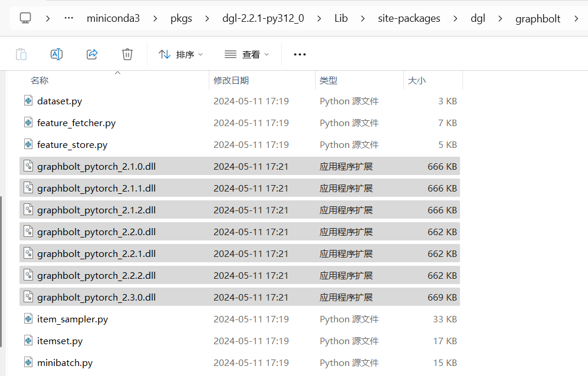588x376 pixels.
Task: Navigate to dgl-2.2.1-py312_0 in the breadcrumb
Action: (263, 18)
